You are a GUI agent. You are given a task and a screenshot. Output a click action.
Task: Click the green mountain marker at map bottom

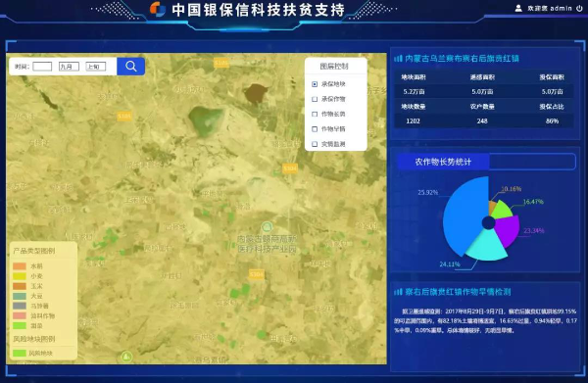pyautogui.click(x=126, y=357)
